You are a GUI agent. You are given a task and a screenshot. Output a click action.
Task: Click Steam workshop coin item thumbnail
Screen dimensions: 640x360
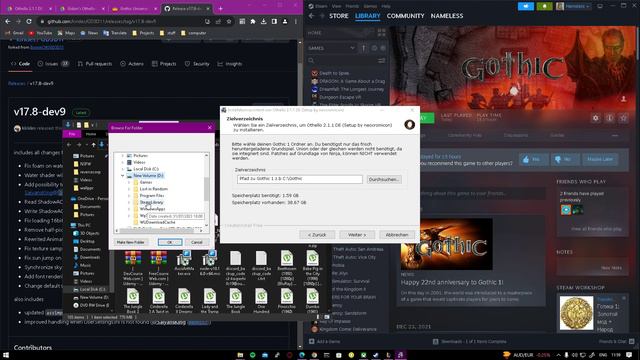pyautogui.click(x=576, y=313)
